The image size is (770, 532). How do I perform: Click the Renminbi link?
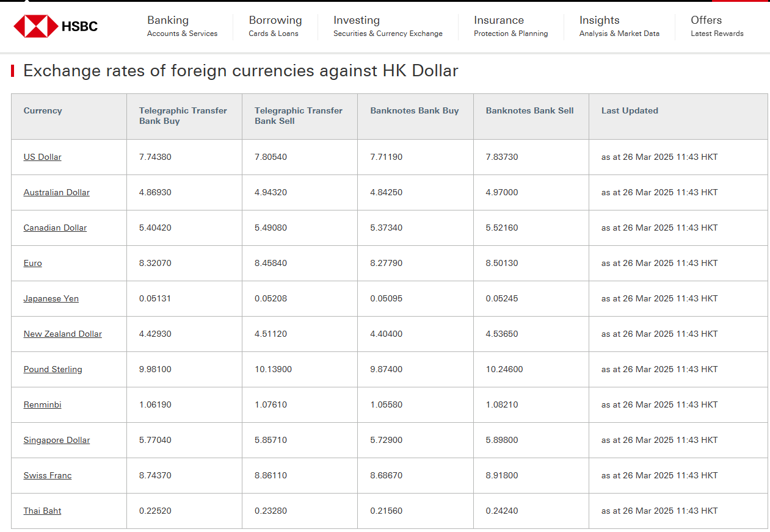(x=42, y=404)
